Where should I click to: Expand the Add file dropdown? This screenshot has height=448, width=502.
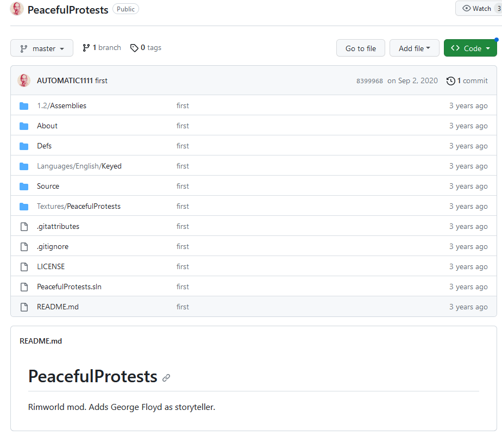pyautogui.click(x=415, y=48)
